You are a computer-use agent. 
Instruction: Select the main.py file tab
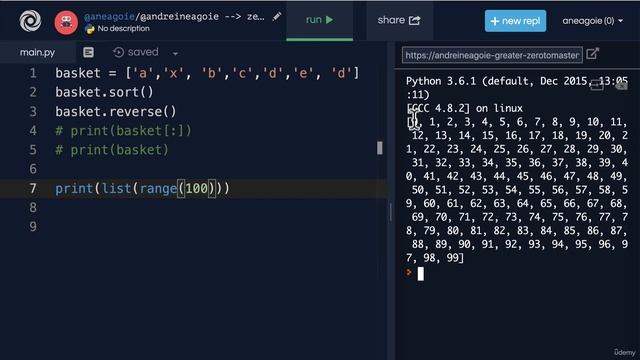click(x=38, y=52)
